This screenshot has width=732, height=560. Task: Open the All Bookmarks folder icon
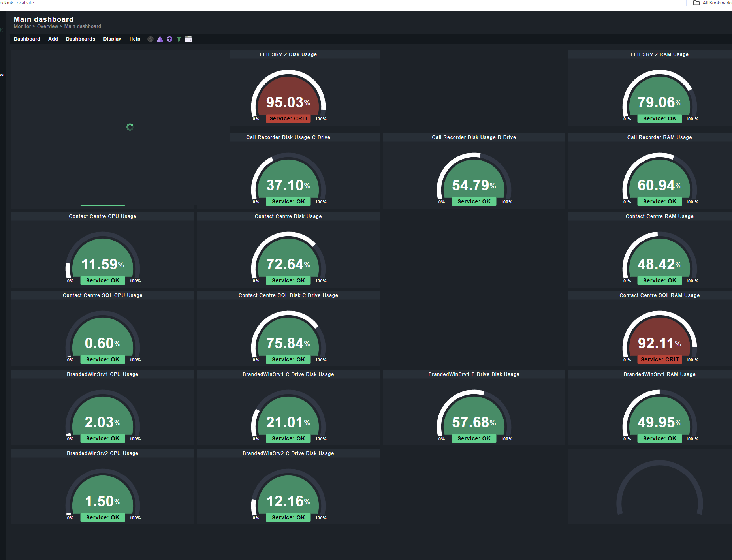696,3
